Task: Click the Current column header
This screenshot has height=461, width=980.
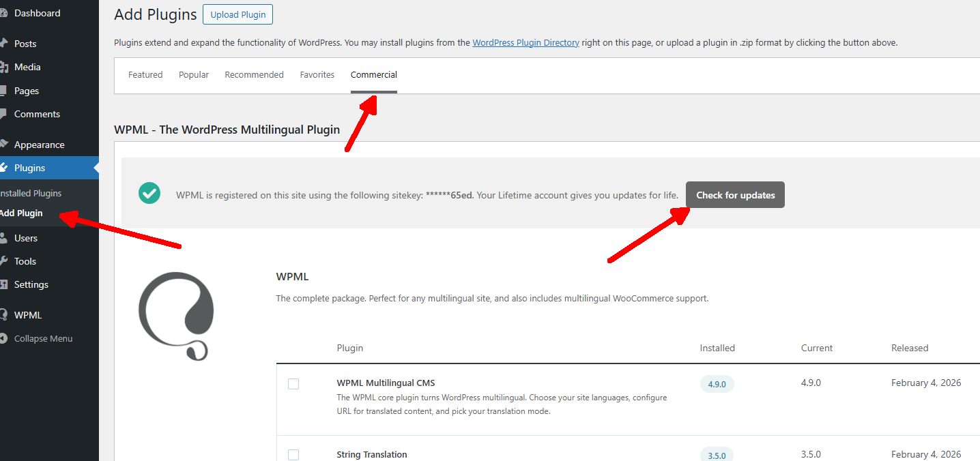Action: pyautogui.click(x=817, y=348)
